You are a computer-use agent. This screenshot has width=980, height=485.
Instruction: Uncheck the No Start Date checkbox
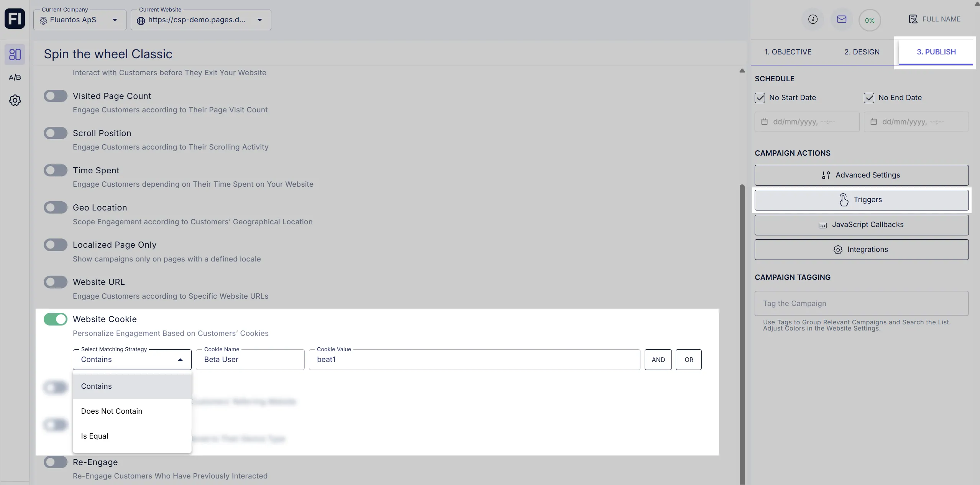760,98
